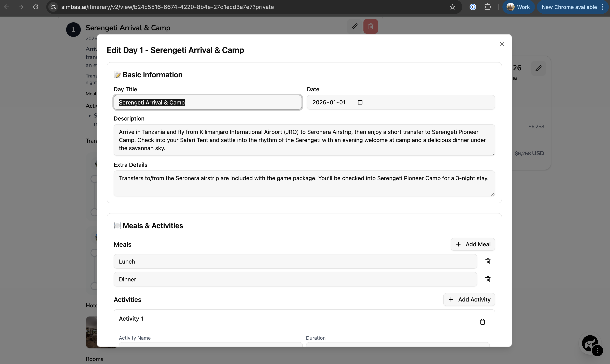
Task: Click into the Description text area
Action: click(304, 140)
